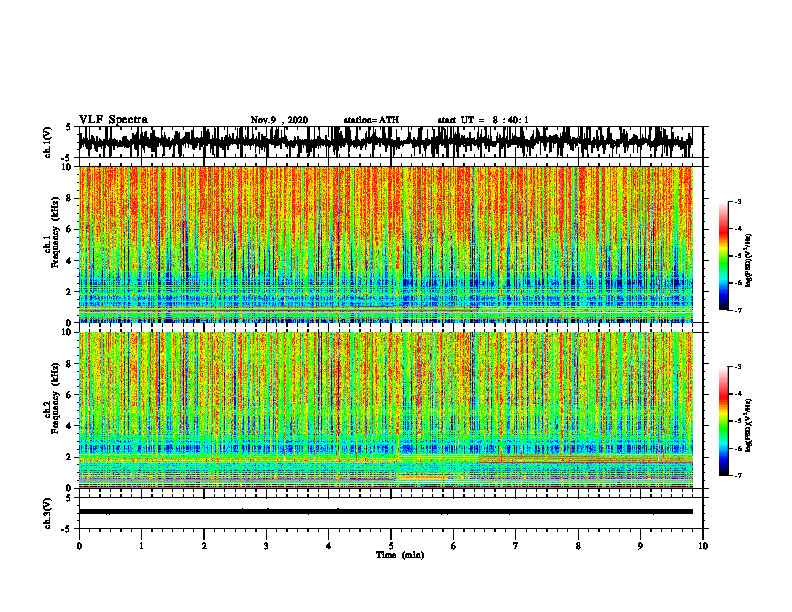
Task: Click the ch.1 colorbar "log(PSD)" label
Action: [x=749, y=261]
